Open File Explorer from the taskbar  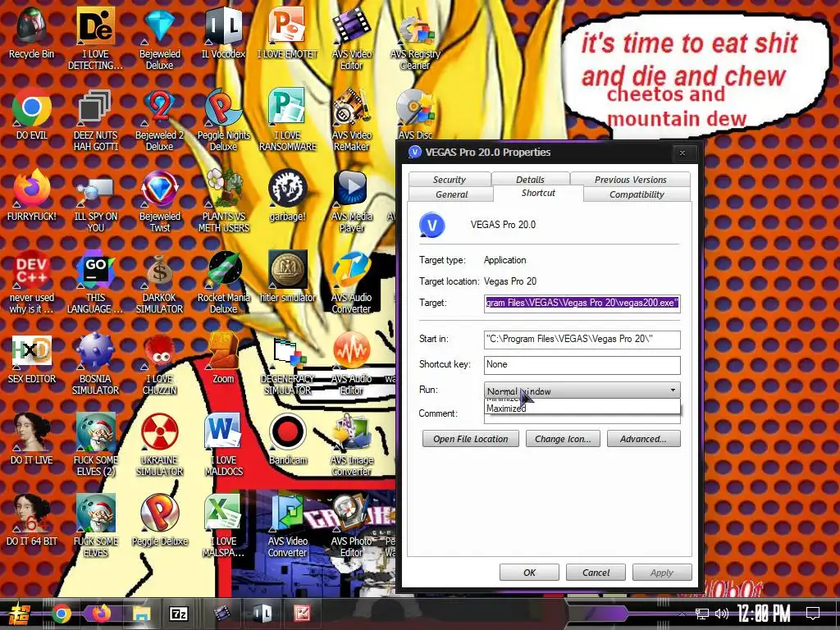[x=141, y=614]
